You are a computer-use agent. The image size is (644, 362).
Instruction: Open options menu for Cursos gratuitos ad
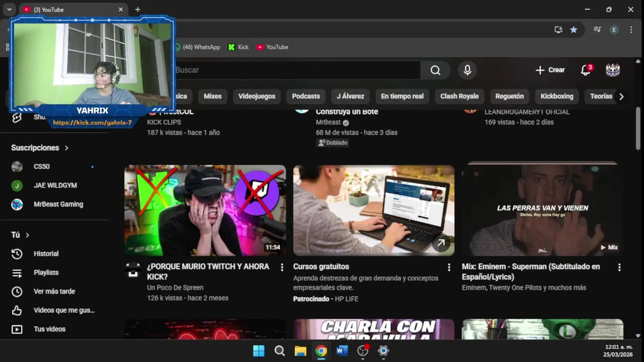[449, 267]
